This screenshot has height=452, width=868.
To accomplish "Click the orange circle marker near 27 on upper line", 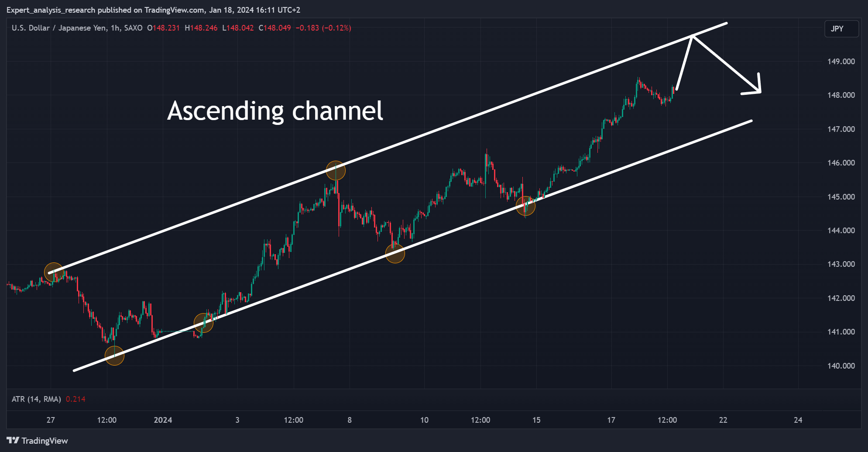I will 54,272.
